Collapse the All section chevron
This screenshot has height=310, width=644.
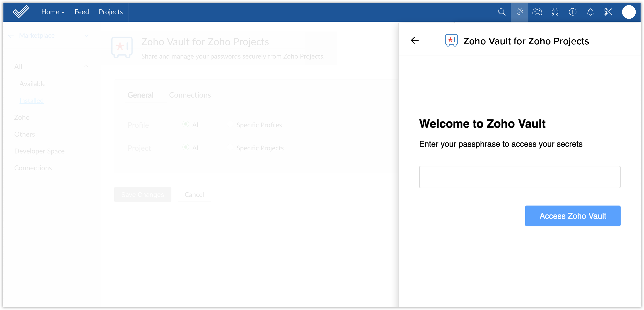click(86, 66)
